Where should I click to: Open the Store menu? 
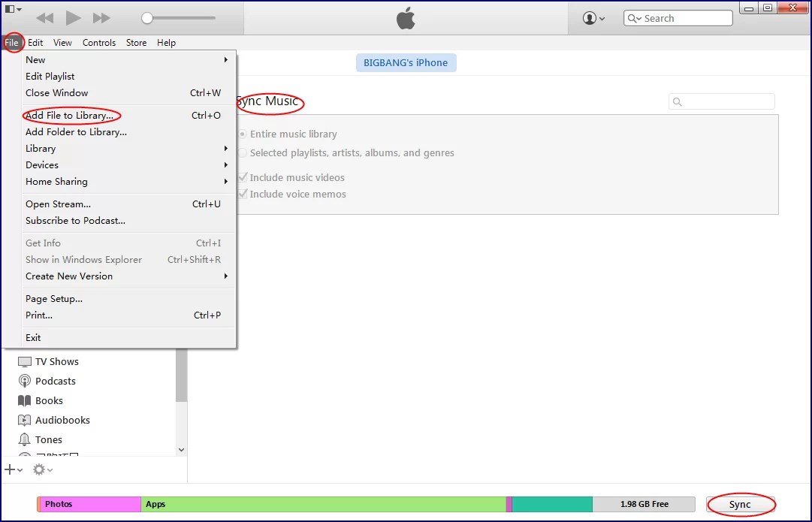coord(136,43)
